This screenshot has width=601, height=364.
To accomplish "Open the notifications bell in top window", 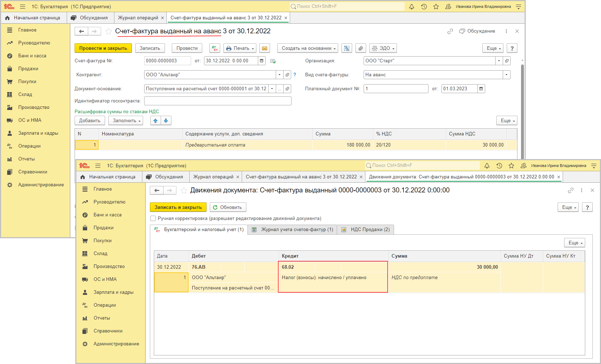I will (412, 6).
